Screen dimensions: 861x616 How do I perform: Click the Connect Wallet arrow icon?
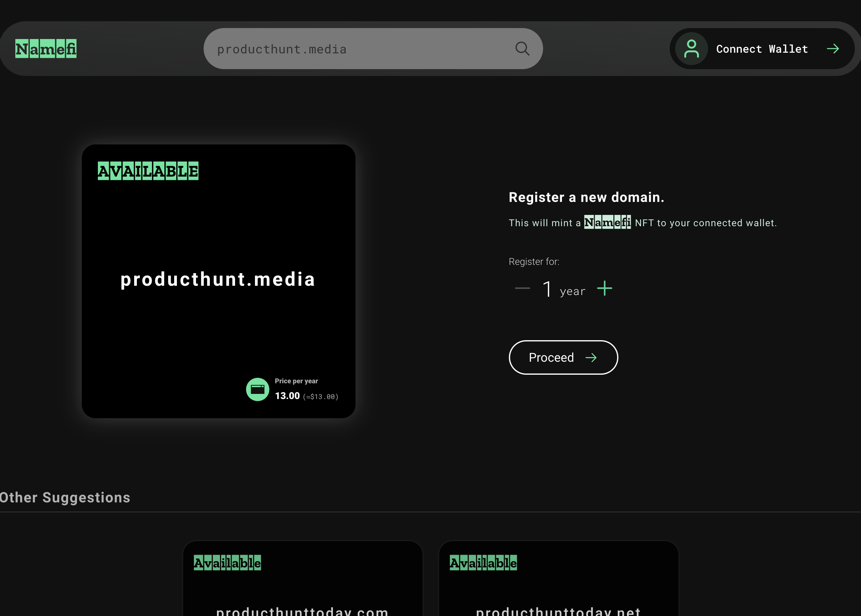coord(833,49)
